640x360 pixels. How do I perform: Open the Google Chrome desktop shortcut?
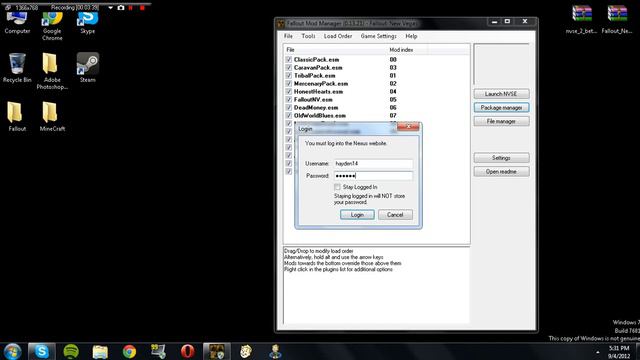coord(52,26)
